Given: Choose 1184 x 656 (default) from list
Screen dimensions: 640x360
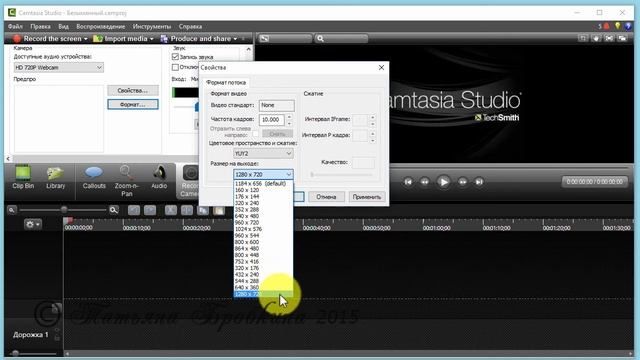Looking at the screenshot, I should pyautogui.click(x=263, y=184).
